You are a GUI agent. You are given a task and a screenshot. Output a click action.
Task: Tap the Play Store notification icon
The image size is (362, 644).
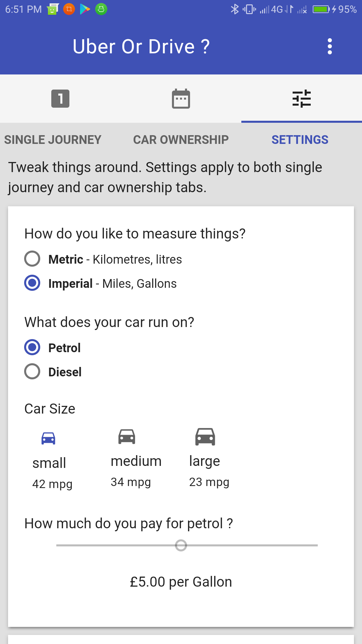coord(85,9)
